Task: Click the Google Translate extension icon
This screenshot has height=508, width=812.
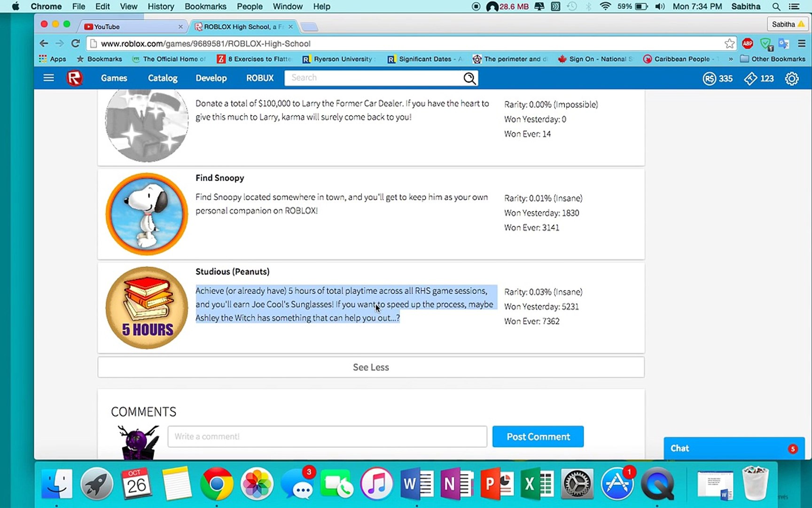Action: pos(783,44)
